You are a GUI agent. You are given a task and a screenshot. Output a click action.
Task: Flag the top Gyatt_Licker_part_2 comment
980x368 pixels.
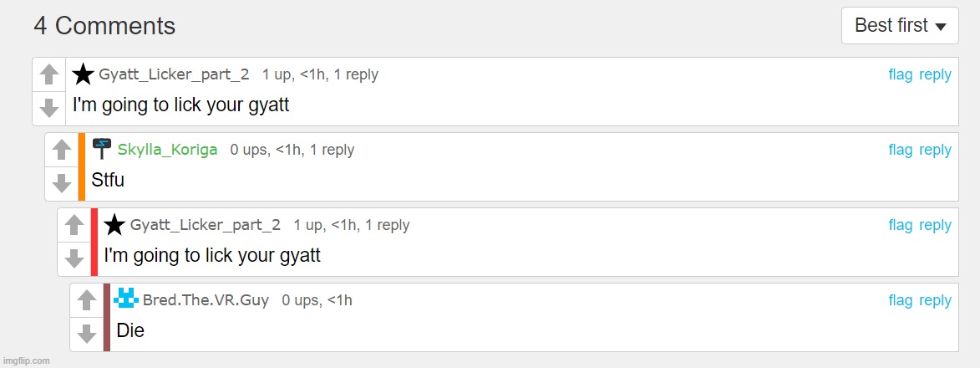pos(900,74)
